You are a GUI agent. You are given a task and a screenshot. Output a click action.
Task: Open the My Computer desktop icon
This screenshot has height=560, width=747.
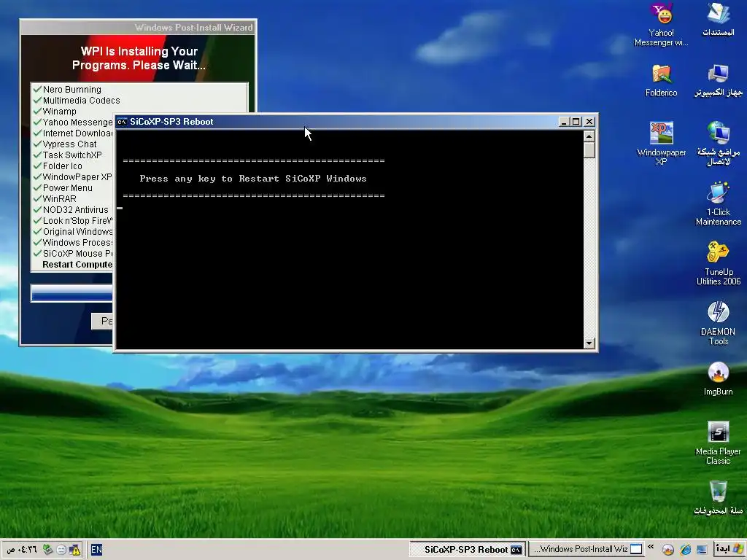click(719, 80)
